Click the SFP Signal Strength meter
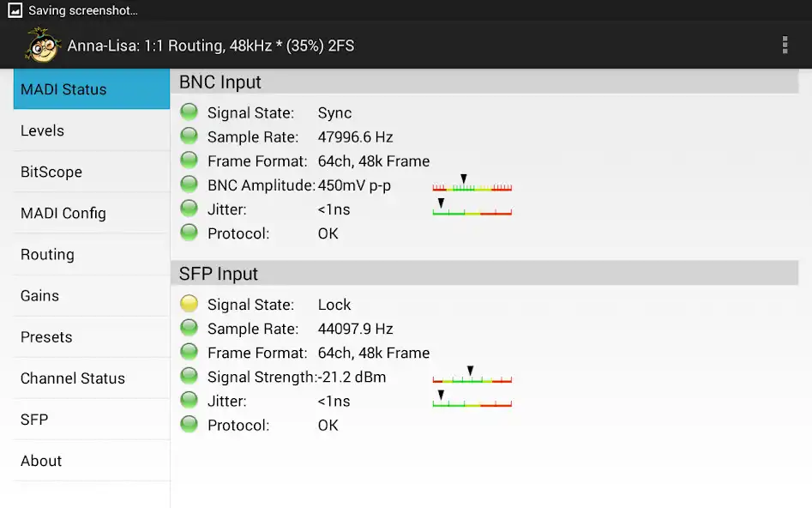Screen dimensions: 812x508 coord(472,377)
